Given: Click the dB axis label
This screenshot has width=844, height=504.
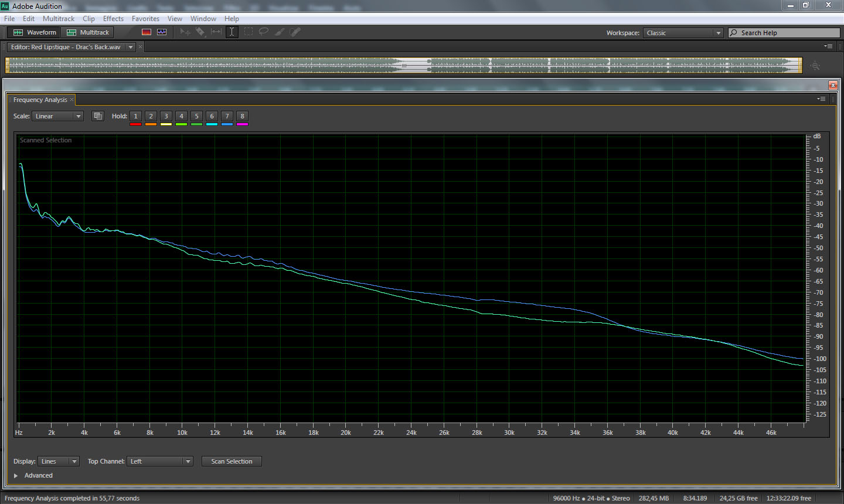Looking at the screenshot, I should tap(817, 136).
